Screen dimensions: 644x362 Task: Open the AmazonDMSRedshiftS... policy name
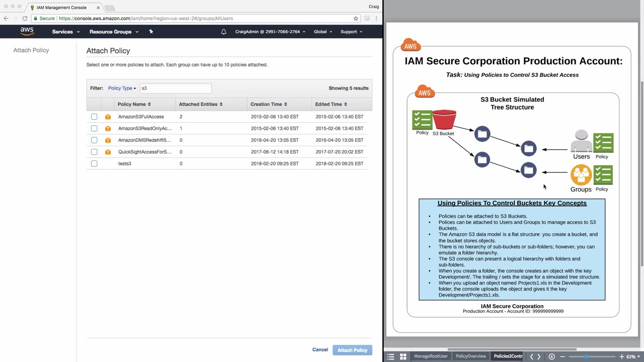click(x=144, y=140)
